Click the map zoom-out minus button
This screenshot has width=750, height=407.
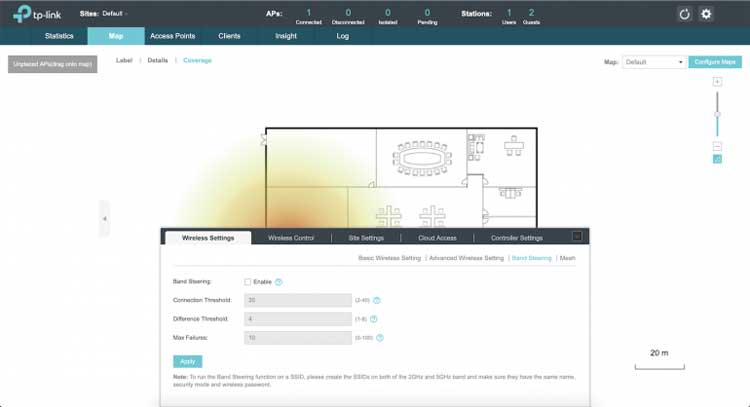pyautogui.click(x=717, y=146)
